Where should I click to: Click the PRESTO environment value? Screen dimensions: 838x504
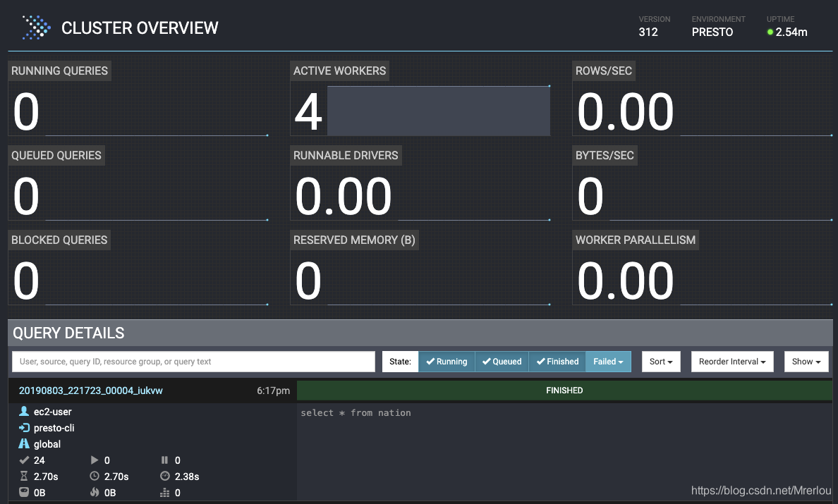pyautogui.click(x=712, y=32)
